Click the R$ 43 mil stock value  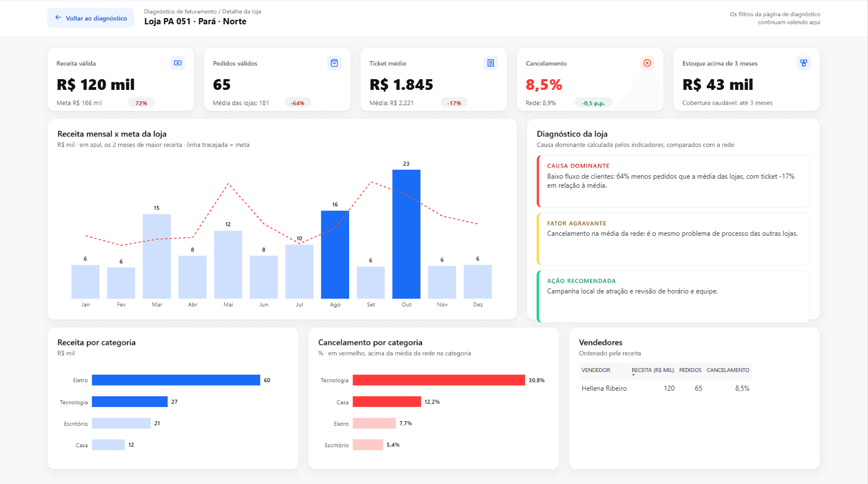click(x=717, y=85)
